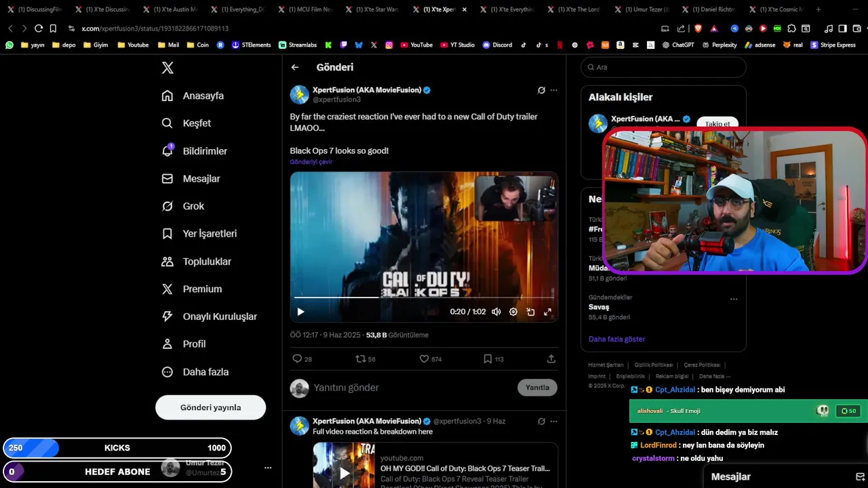The image size is (868, 488).
Task: Close the active X'te Xpert tab
Action: click(465, 9)
